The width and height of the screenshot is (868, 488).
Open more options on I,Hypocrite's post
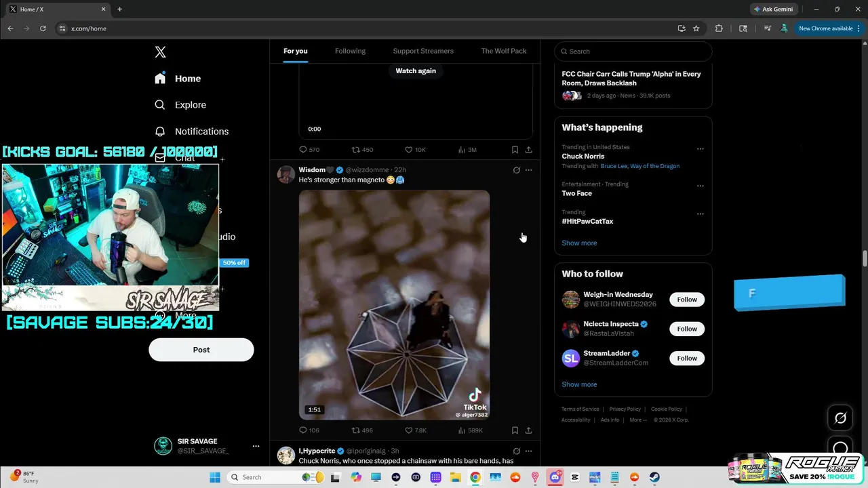point(529,451)
